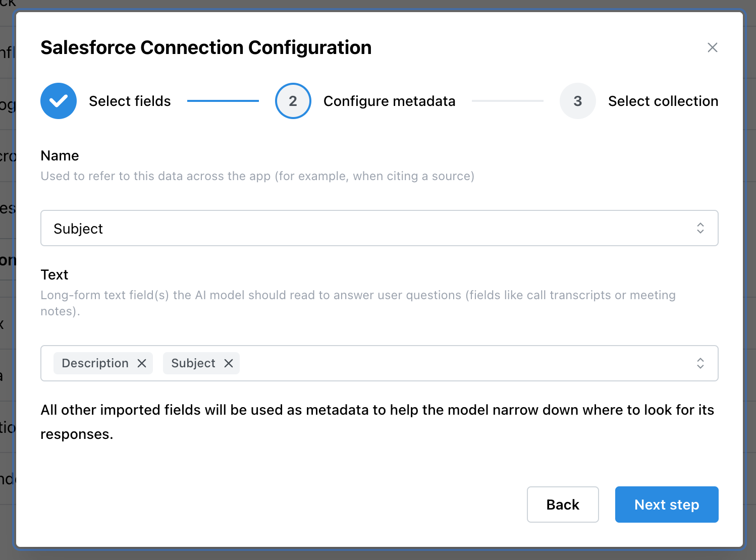Continue with the Next step button
The image size is (756, 560).
[x=666, y=505]
